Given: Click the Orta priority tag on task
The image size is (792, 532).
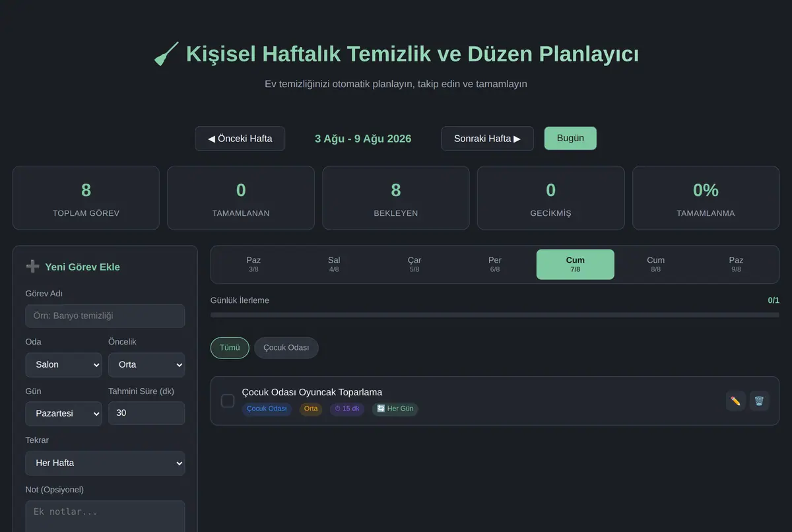Looking at the screenshot, I should coord(311,409).
